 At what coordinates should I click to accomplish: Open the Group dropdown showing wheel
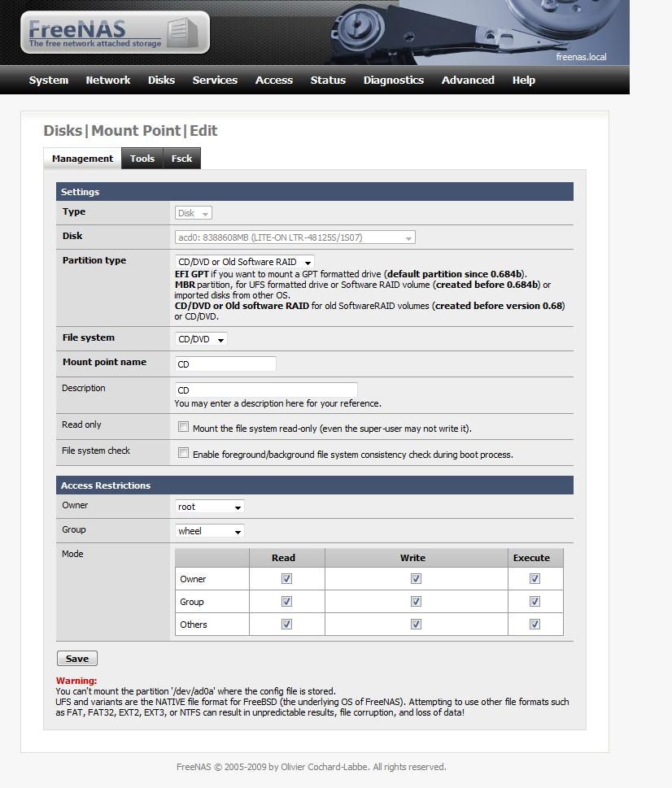tap(210, 531)
